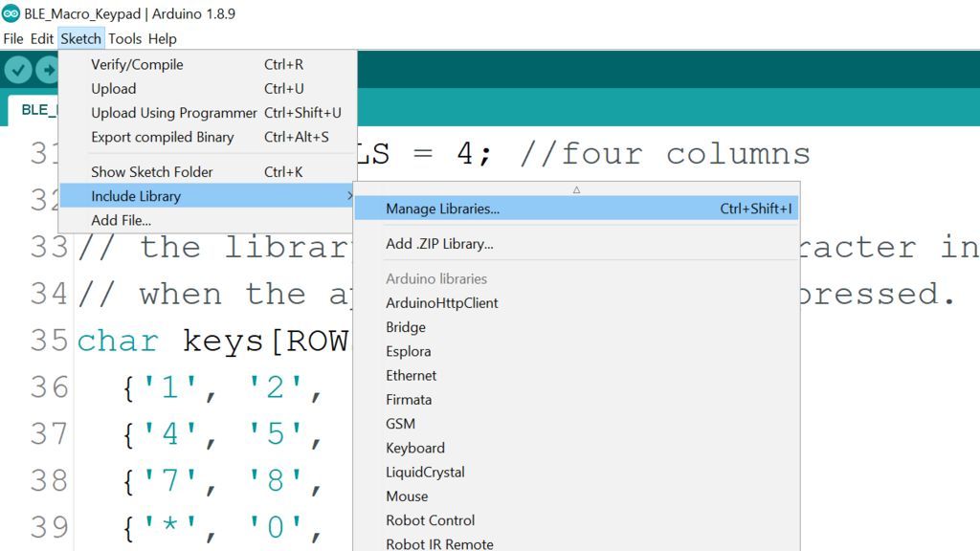Screen dimensions: 980x551
Task: Open Show Sketch Folder
Action: coord(151,172)
